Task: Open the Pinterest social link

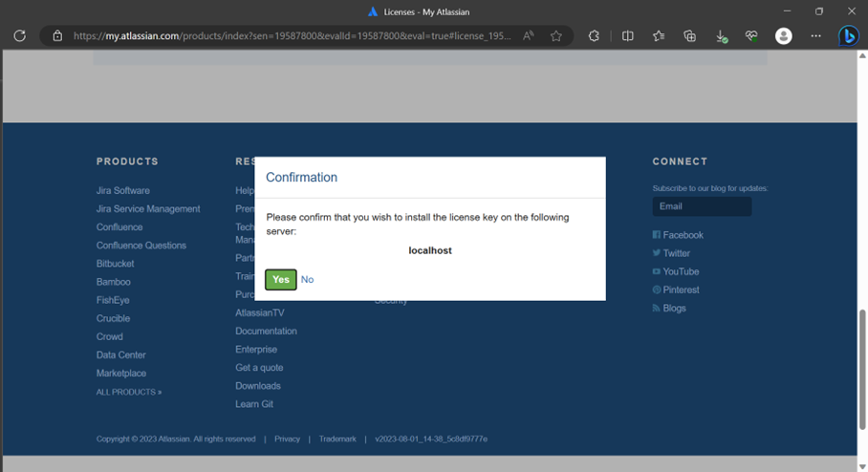Action: pos(676,290)
